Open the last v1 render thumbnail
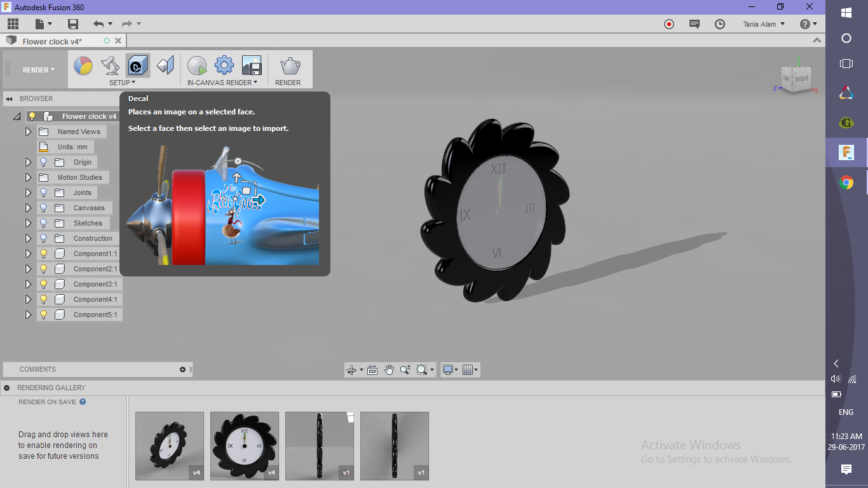The image size is (868, 488). click(395, 446)
